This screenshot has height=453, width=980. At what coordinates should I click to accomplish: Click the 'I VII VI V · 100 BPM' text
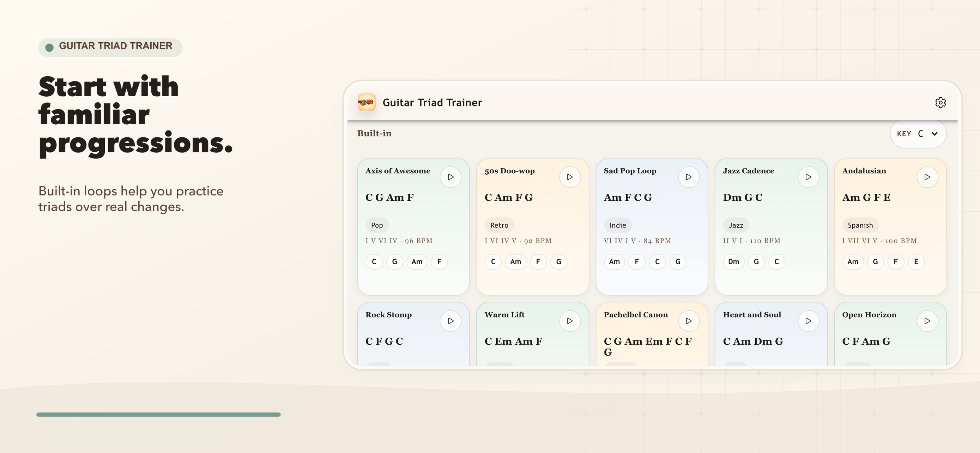[x=879, y=241]
